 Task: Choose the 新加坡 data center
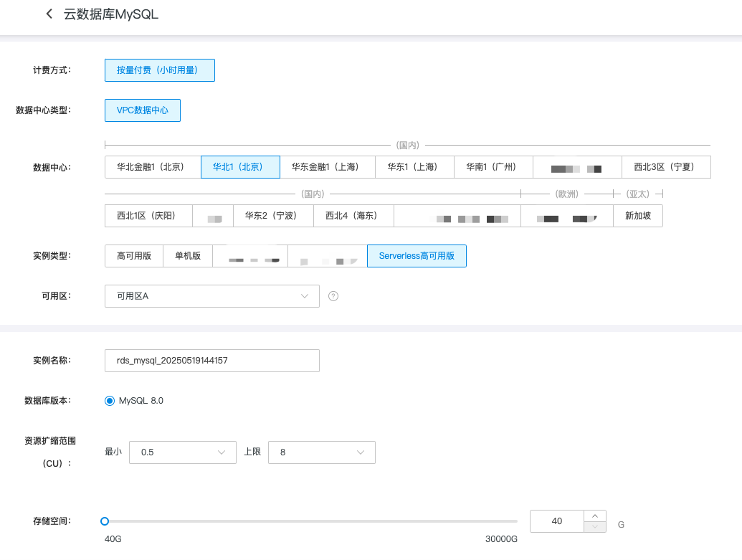(637, 216)
